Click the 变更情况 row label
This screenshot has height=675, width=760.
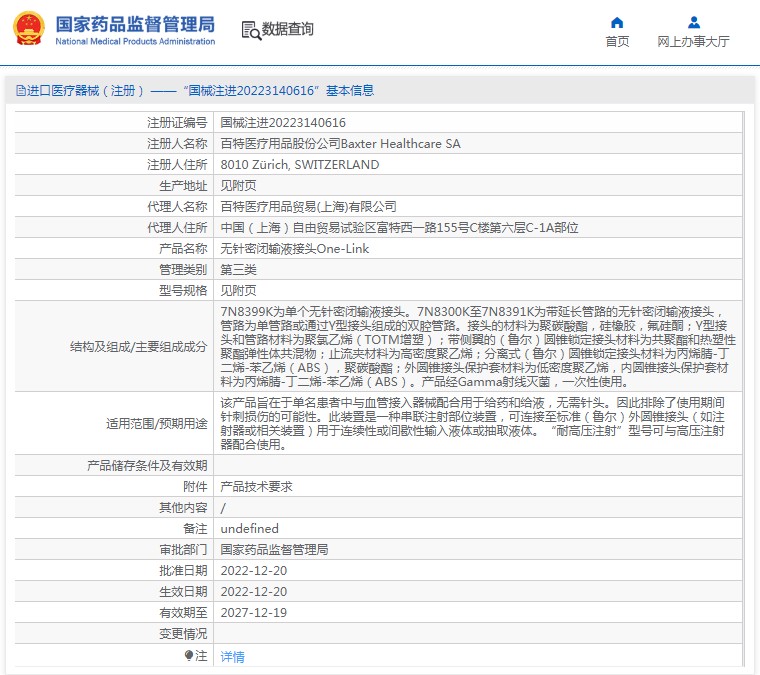point(183,634)
